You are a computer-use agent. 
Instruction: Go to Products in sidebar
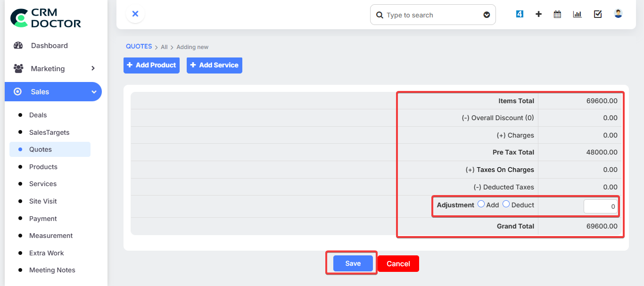click(x=43, y=167)
